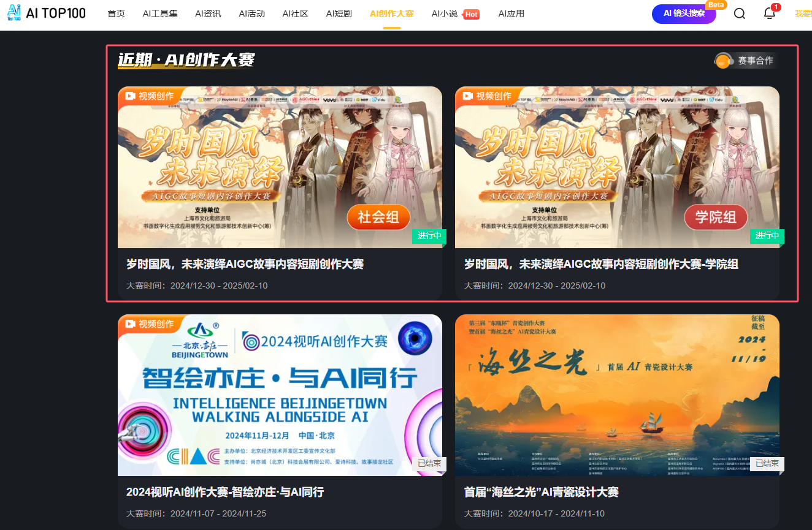This screenshot has height=530, width=812.
Task: Click the Beta badge on the search button
Action: [x=716, y=4]
